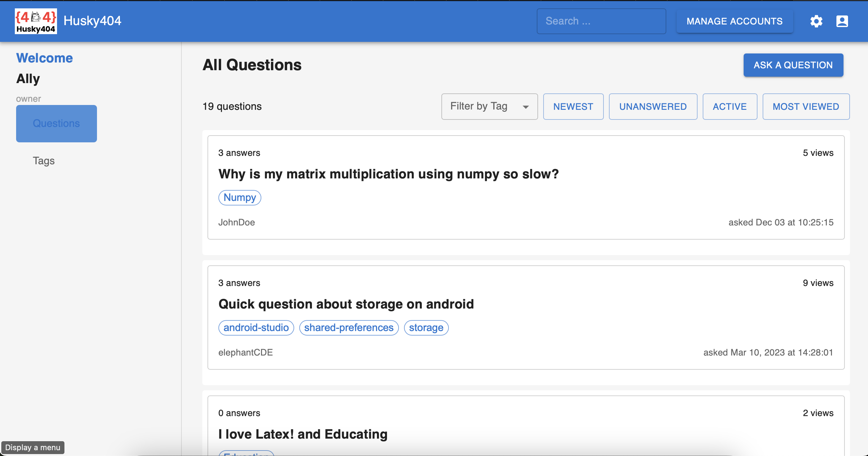Sort questions by Newest
The image size is (868, 456).
[x=573, y=106]
